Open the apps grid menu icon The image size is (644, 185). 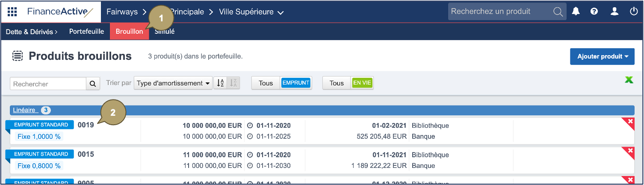click(x=12, y=12)
